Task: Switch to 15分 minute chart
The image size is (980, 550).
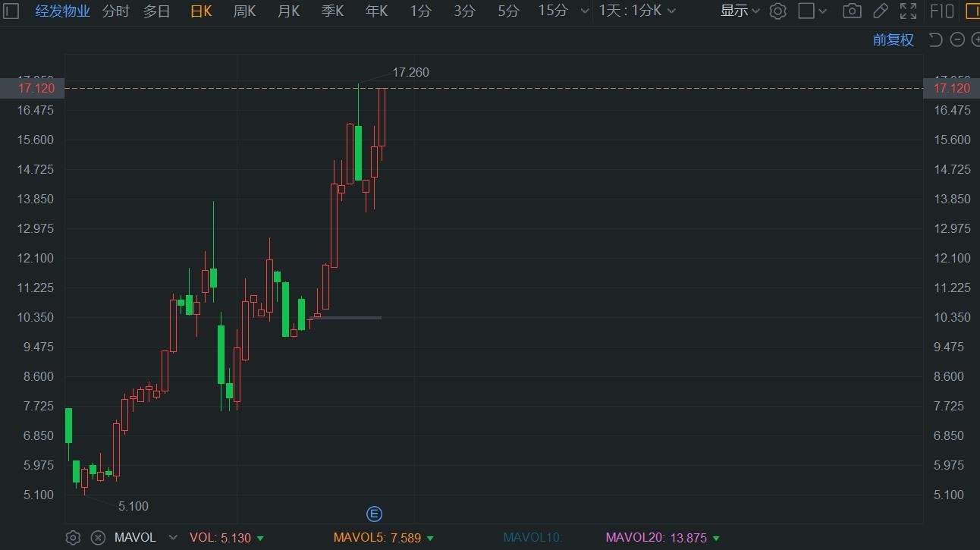Action: pyautogui.click(x=552, y=11)
